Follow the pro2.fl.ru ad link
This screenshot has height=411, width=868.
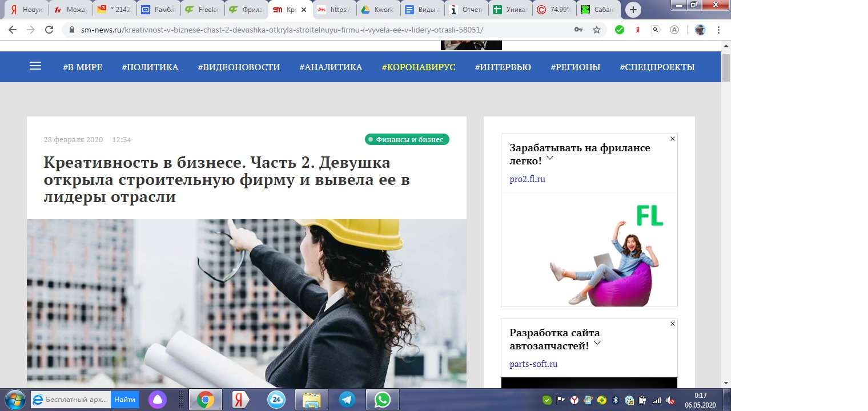pos(528,179)
